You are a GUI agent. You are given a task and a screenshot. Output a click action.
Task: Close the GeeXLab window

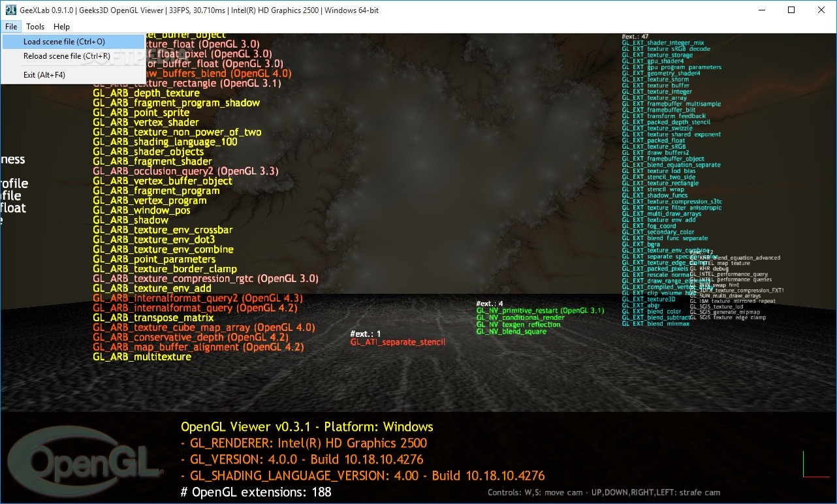[x=821, y=10]
